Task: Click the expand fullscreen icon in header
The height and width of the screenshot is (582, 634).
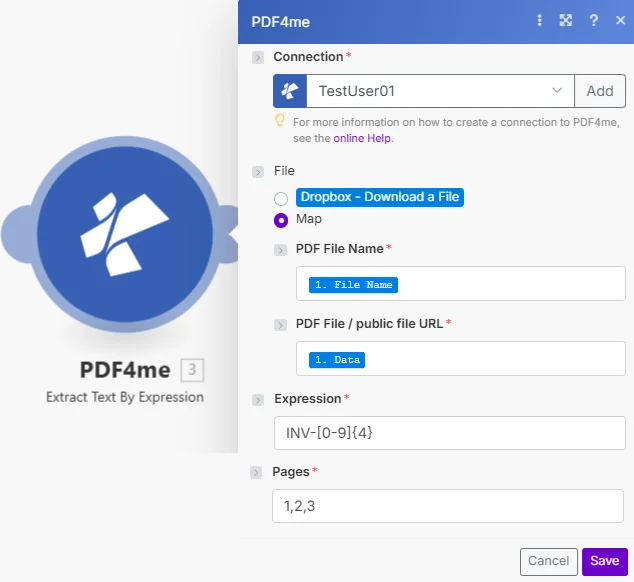Action: [566, 20]
